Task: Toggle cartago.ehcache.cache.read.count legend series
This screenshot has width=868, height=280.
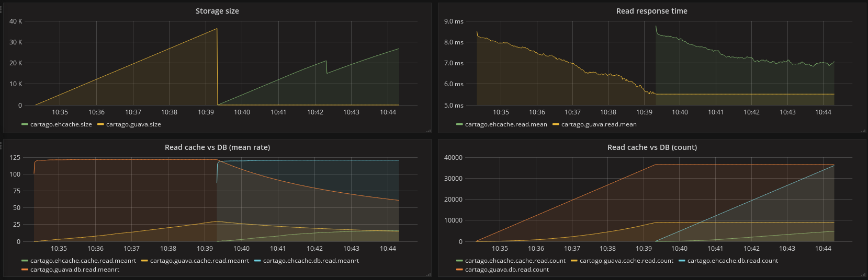Action: click(x=515, y=261)
